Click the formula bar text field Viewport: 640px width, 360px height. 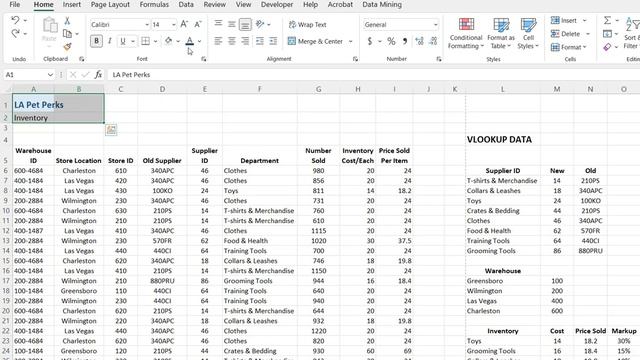pos(374,75)
